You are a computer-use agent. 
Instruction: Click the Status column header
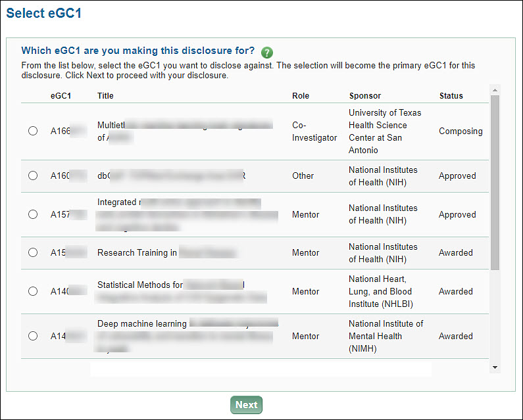pos(451,96)
